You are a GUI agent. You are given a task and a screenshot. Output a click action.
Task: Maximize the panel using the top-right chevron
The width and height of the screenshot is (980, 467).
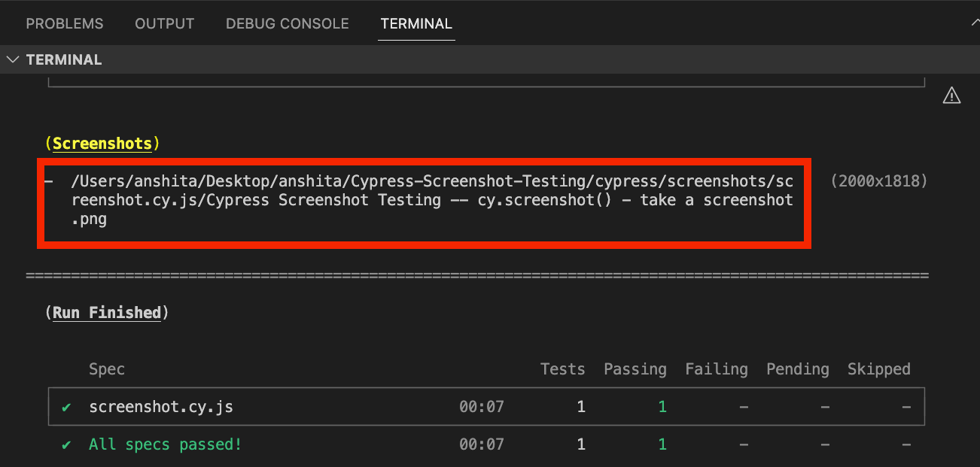pos(975,23)
